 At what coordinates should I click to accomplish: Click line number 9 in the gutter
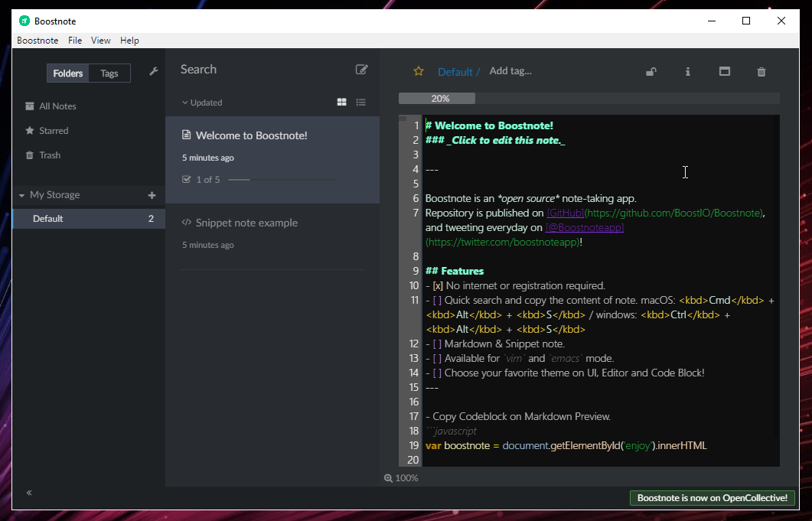[416, 271]
